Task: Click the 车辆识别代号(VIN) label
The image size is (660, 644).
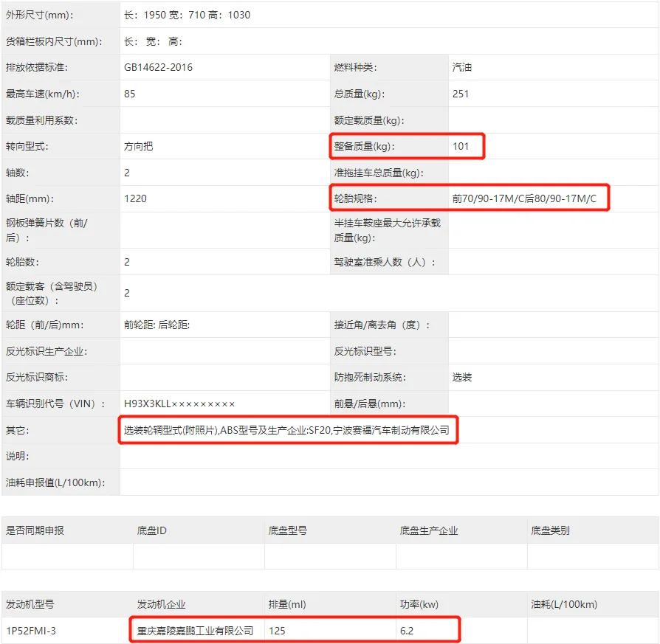Action: 55,404
